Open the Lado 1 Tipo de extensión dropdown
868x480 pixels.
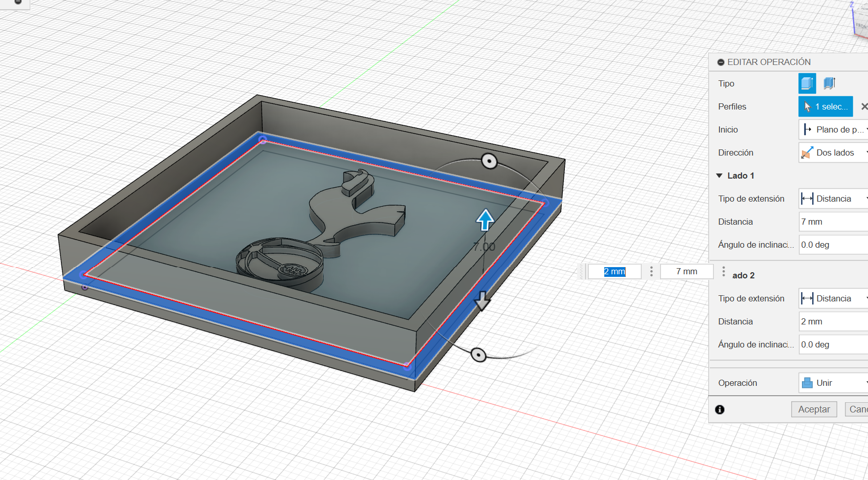tap(834, 199)
